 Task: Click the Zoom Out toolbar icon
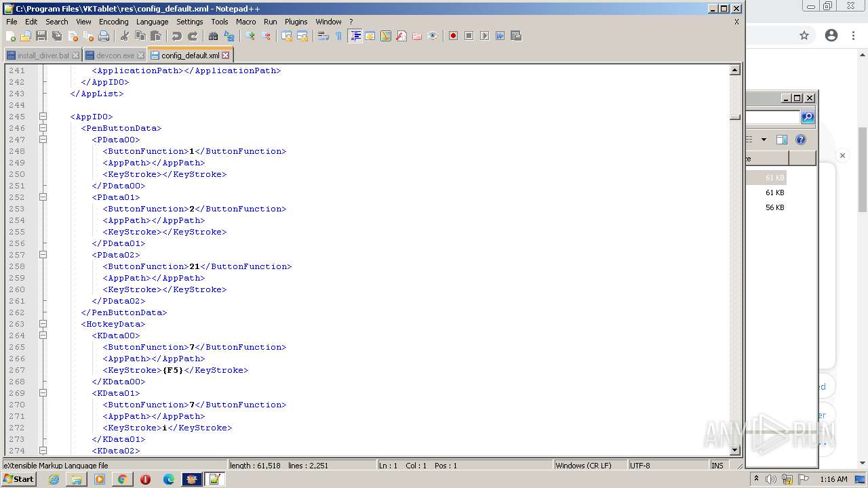tap(266, 36)
